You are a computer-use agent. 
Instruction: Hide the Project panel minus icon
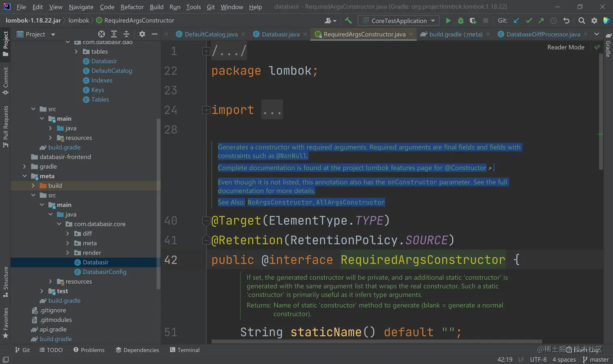coord(154,34)
